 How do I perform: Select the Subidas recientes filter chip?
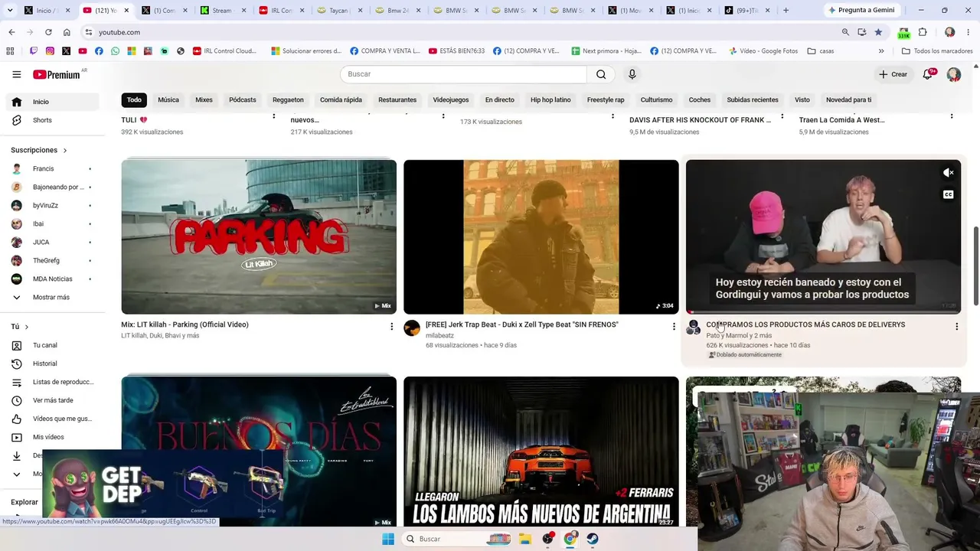point(753,99)
